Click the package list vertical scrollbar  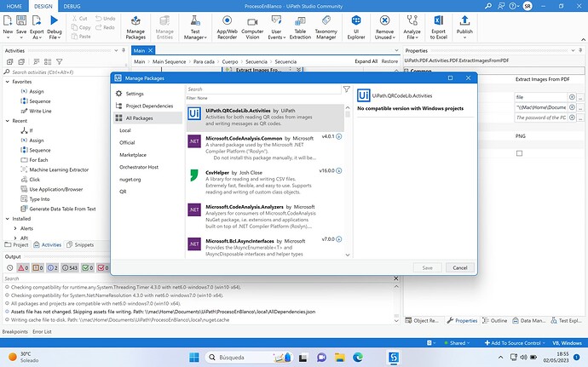coord(348,180)
